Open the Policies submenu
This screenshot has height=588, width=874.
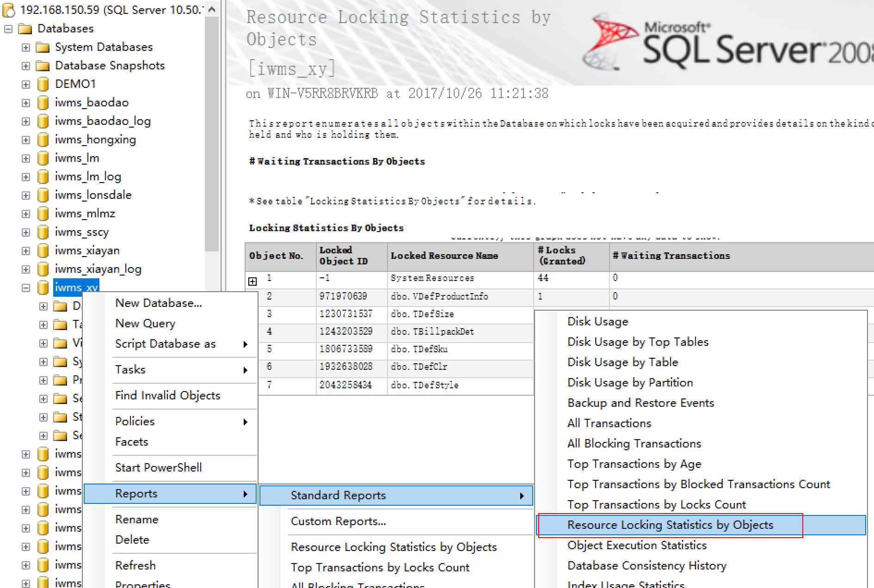click(171, 422)
